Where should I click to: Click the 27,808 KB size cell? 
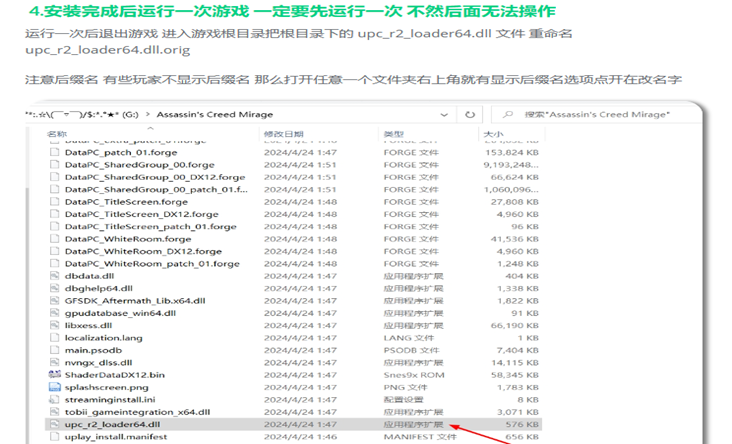pos(515,202)
